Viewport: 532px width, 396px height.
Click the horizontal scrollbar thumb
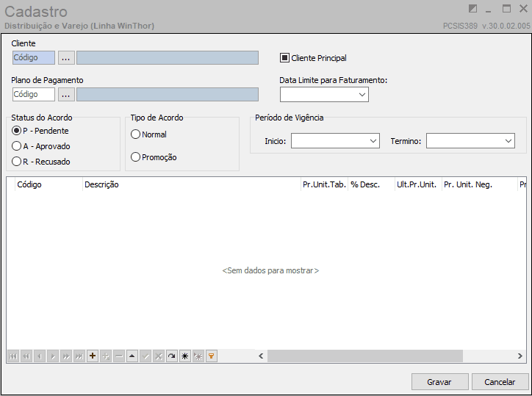click(365, 356)
